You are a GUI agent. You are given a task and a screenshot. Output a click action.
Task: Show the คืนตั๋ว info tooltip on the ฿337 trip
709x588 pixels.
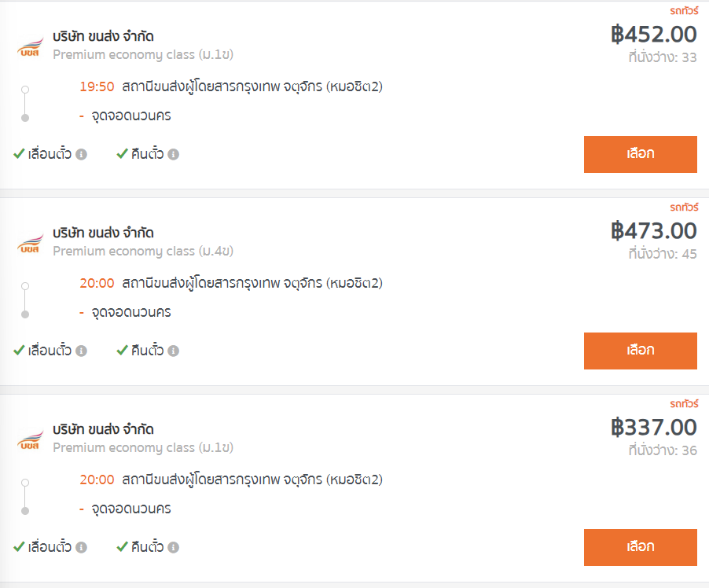coord(174,547)
